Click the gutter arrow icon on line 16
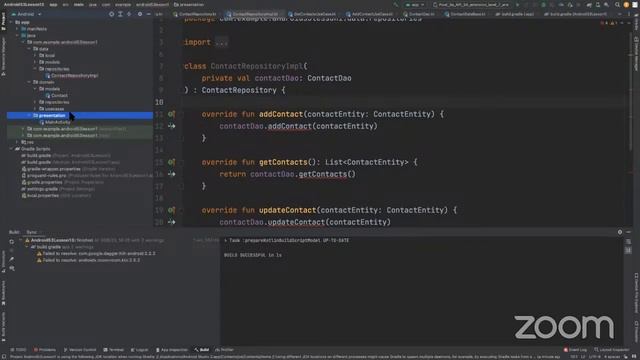 tap(171, 174)
